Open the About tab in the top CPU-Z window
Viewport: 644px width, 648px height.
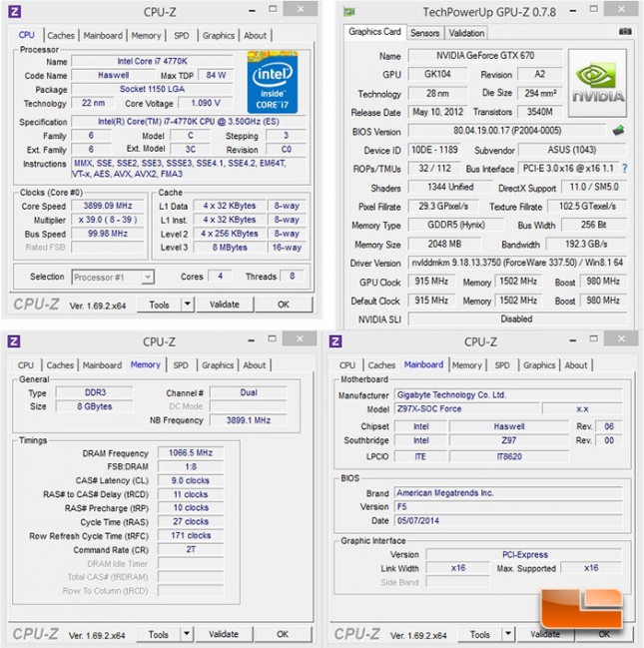click(255, 36)
